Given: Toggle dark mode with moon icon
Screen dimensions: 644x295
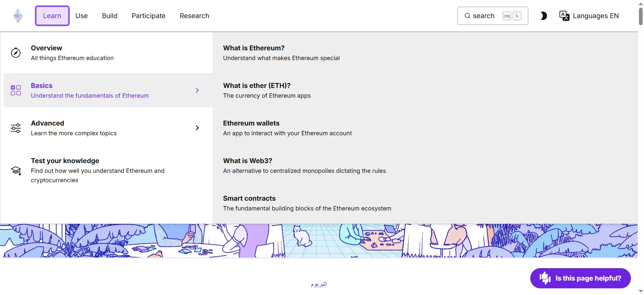Looking at the screenshot, I should point(544,16).
